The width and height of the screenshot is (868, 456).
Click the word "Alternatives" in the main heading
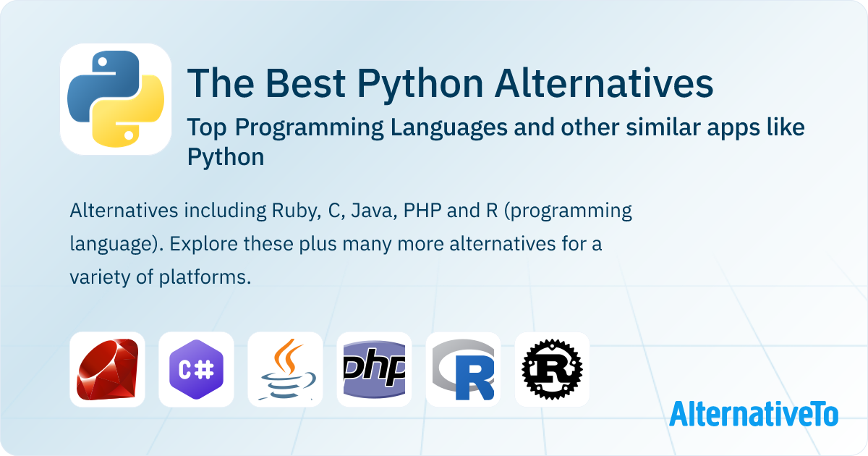604,84
